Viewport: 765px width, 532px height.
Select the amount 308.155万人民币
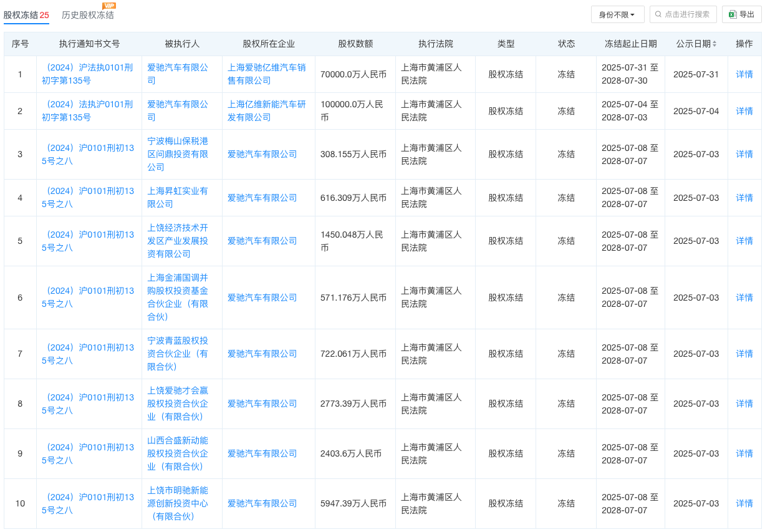[x=354, y=154]
